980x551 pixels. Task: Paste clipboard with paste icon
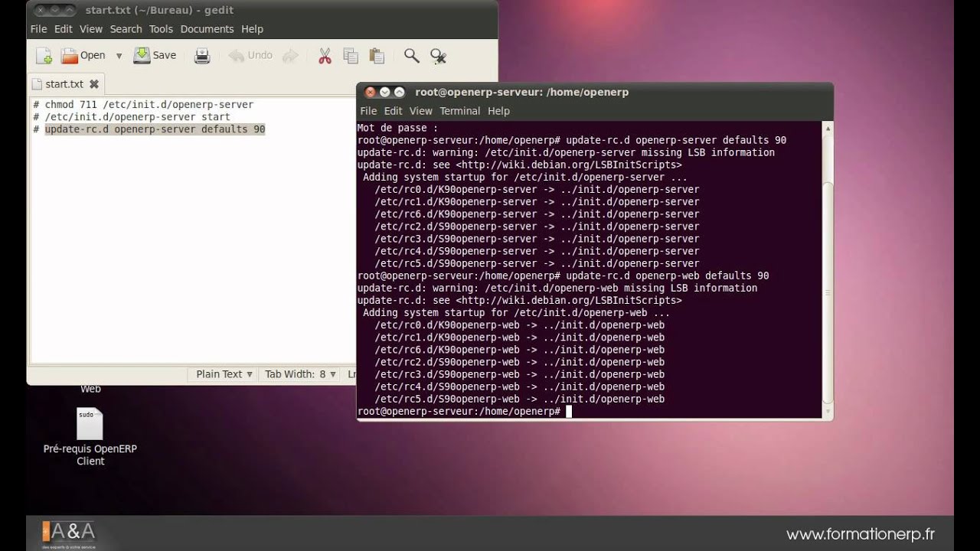[x=377, y=56]
